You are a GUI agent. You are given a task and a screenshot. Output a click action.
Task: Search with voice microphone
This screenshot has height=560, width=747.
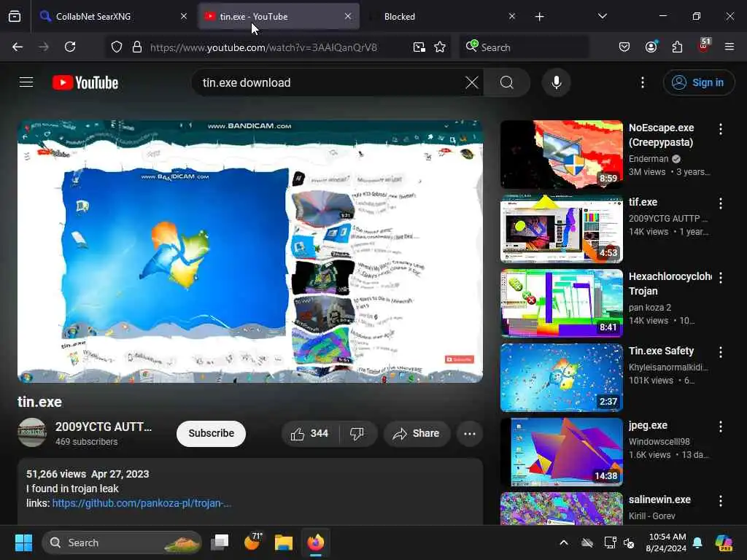(x=556, y=82)
